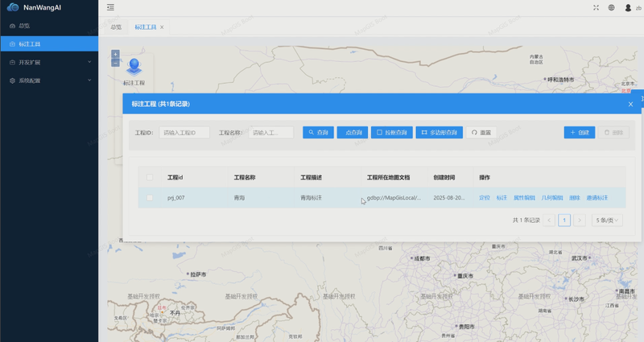Toggle the select-all checkbox in table header
The width and height of the screenshot is (644, 342).
pyautogui.click(x=150, y=178)
